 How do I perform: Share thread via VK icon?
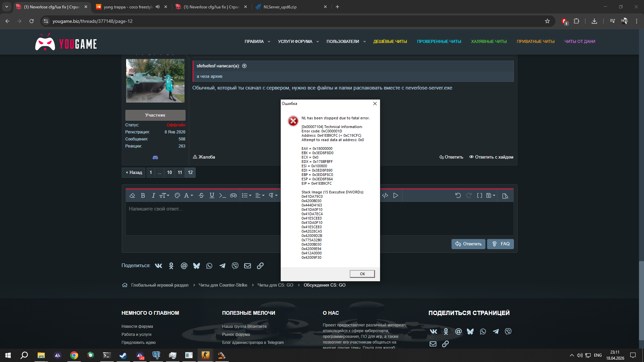[x=158, y=266]
